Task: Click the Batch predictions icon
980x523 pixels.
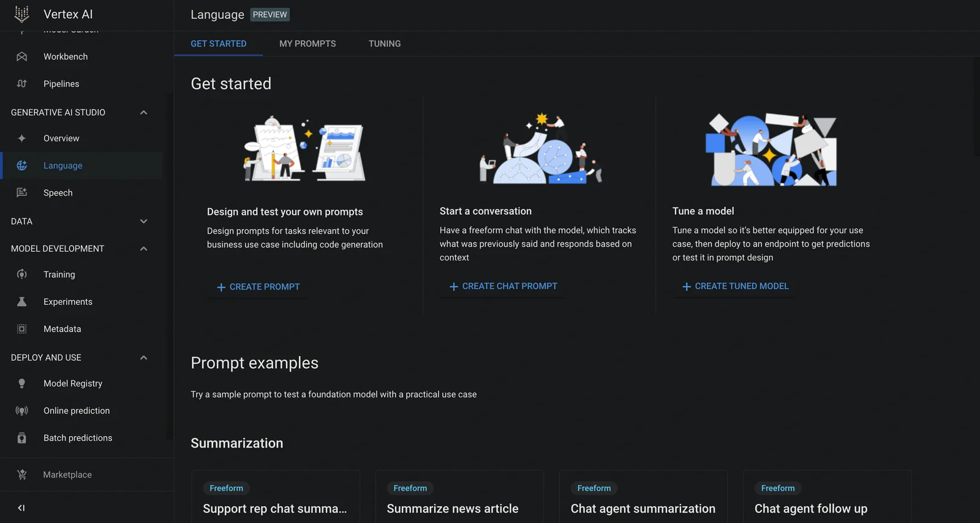Action: pyautogui.click(x=22, y=438)
